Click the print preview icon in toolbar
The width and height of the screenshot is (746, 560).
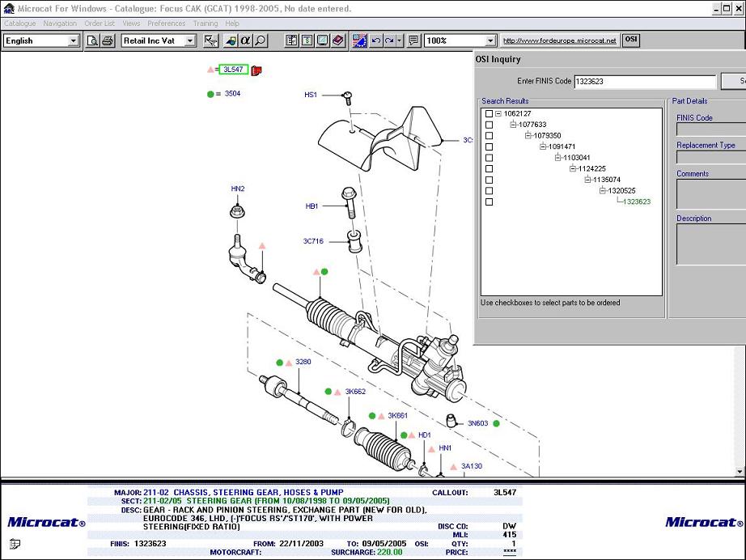[93, 40]
